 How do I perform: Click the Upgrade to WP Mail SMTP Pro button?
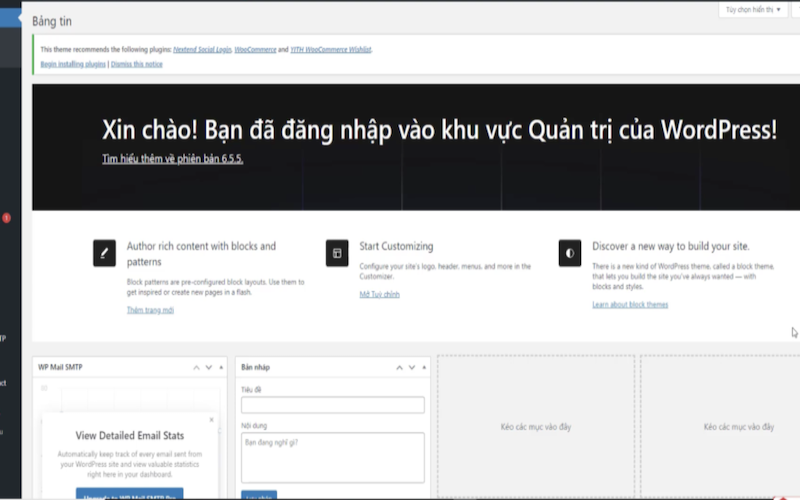[128, 495]
